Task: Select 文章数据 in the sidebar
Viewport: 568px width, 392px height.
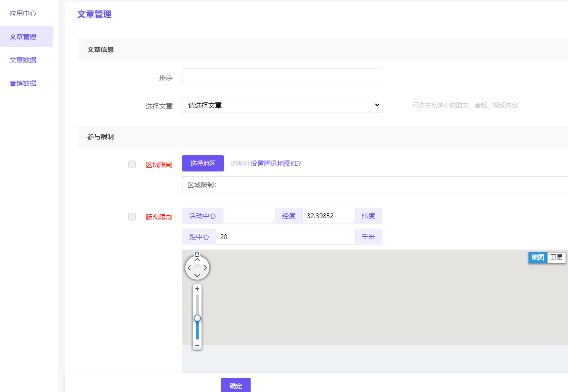Action: point(22,60)
